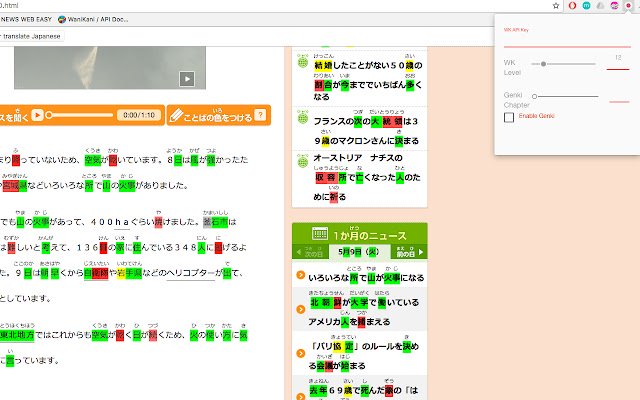Open the teal 'm' extension icon

(x=586, y=6)
